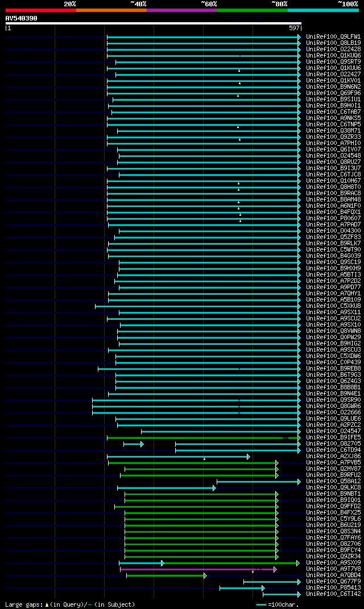Click the white query sequence bar
This screenshot has width=364, height=609.
(x=154, y=23)
